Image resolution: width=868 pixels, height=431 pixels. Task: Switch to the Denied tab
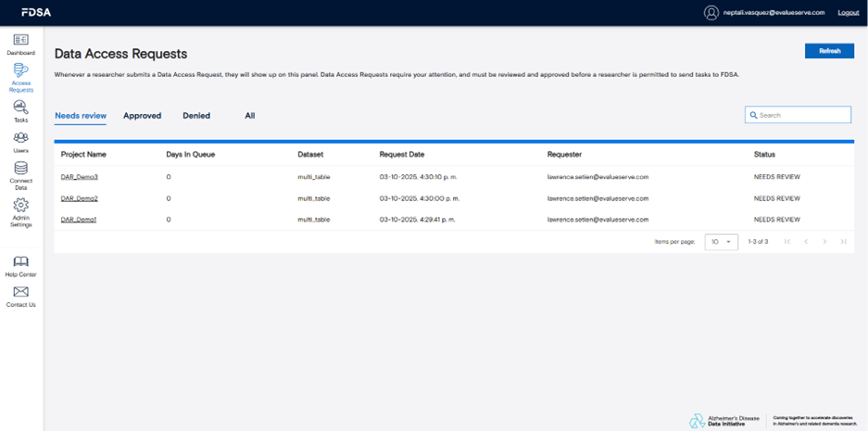click(196, 116)
